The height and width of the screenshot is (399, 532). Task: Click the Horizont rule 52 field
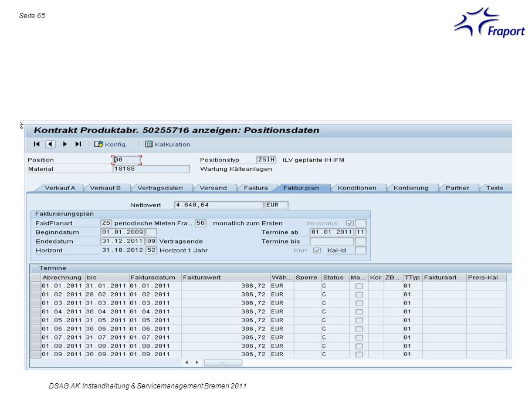(x=151, y=251)
